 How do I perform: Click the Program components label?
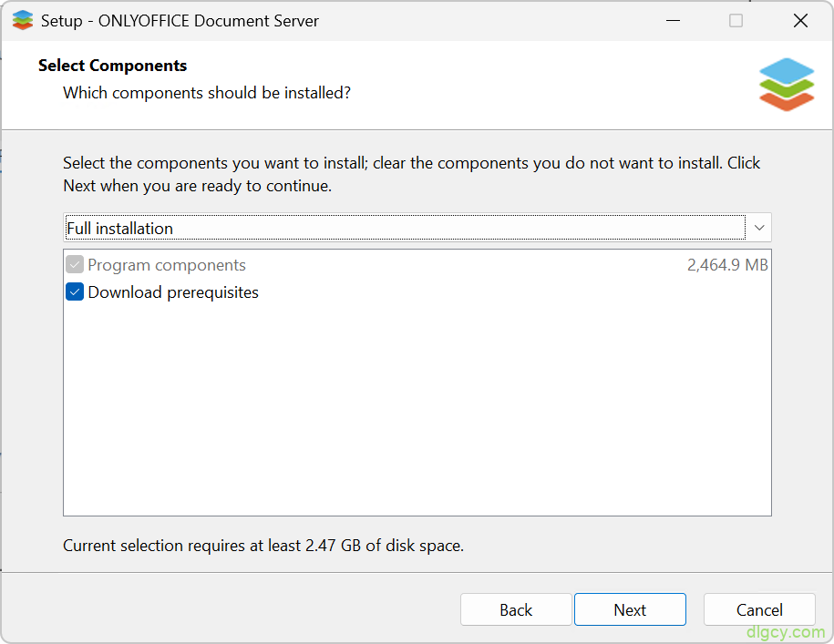tap(167, 265)
